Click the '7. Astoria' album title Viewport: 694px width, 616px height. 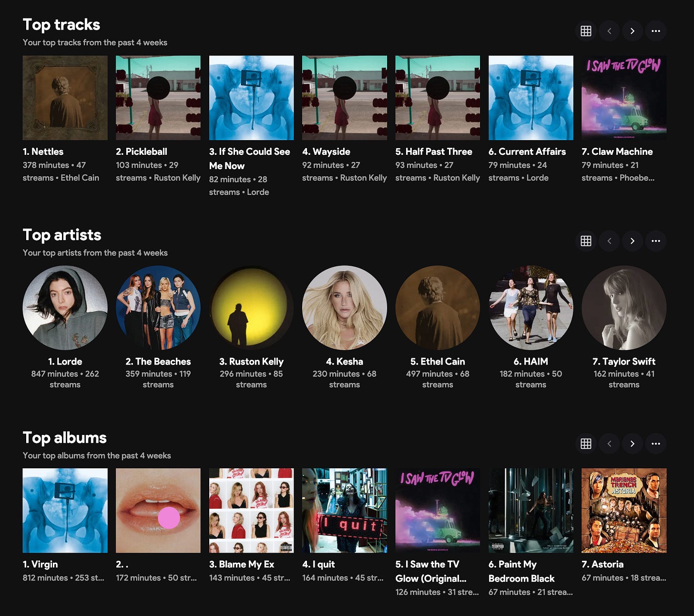[x=602, y=565]
